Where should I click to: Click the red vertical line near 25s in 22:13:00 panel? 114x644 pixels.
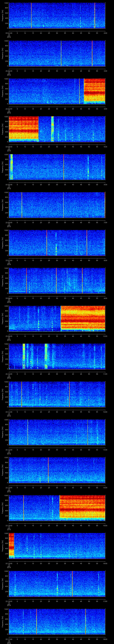(x=48, y=470)
